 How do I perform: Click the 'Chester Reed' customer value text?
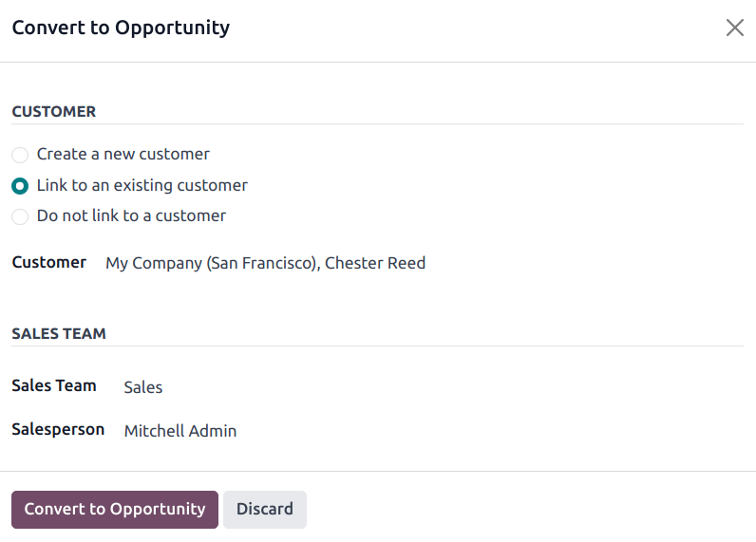[375, 263]
